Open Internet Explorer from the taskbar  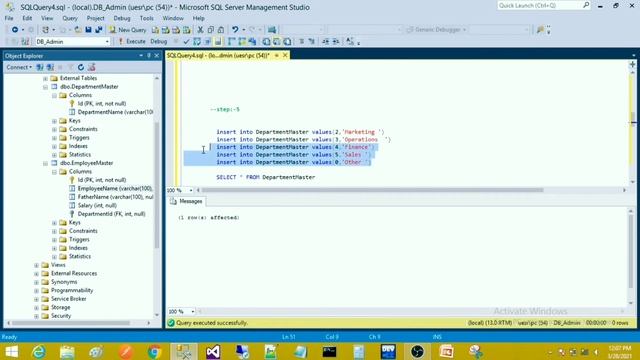[x=39, y=351]
